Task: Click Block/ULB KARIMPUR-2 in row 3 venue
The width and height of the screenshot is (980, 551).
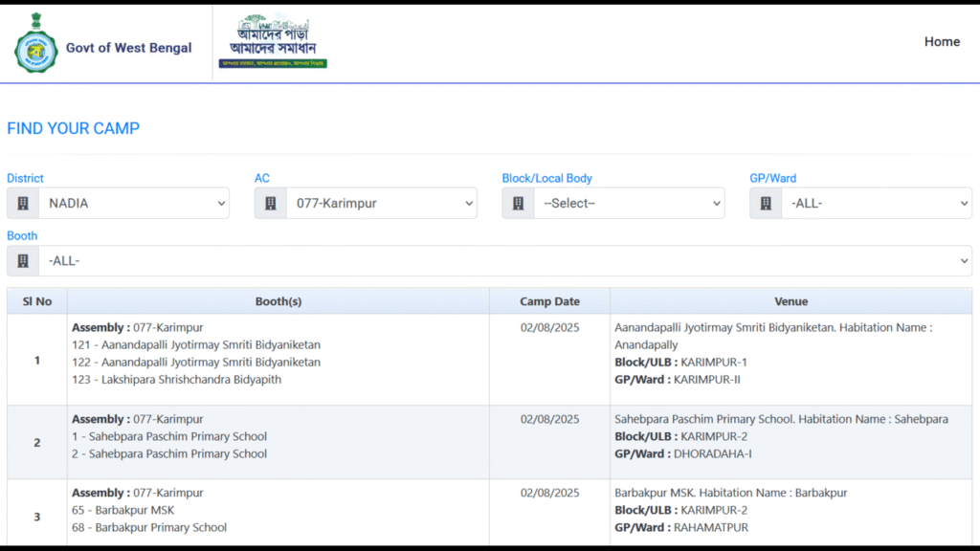Action: tap(680, 511)
